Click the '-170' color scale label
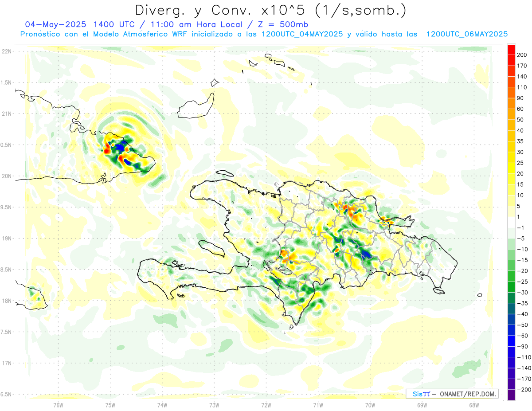 click(x=524, y=379)
